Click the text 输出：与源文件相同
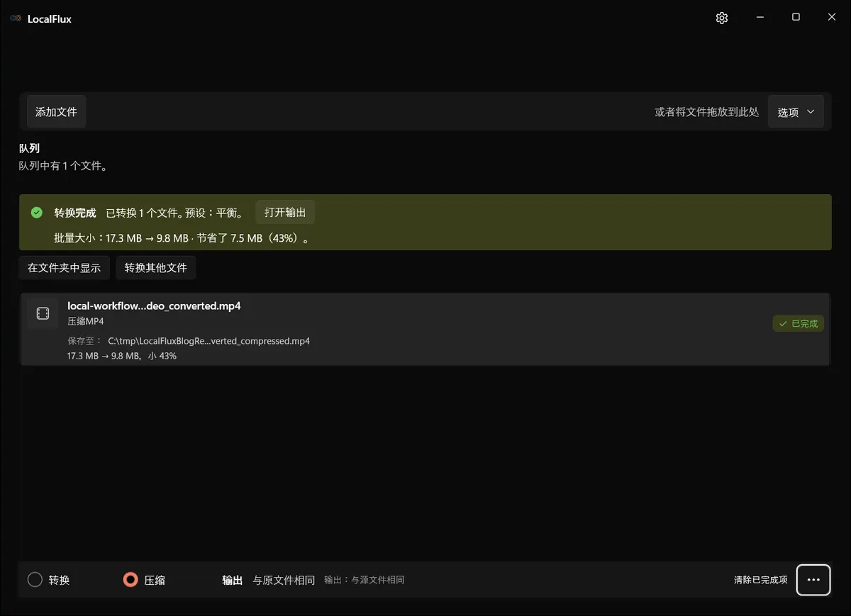The width and height of the screenshot is (851, 616). (365, 580)
